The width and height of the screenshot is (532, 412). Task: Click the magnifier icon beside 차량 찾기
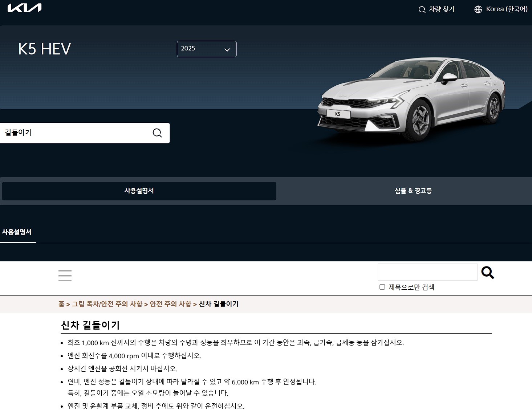click(422, 10)
